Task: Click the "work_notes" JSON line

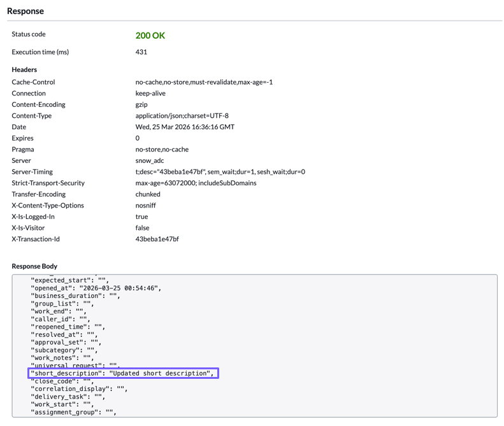Action: (62, 358)
